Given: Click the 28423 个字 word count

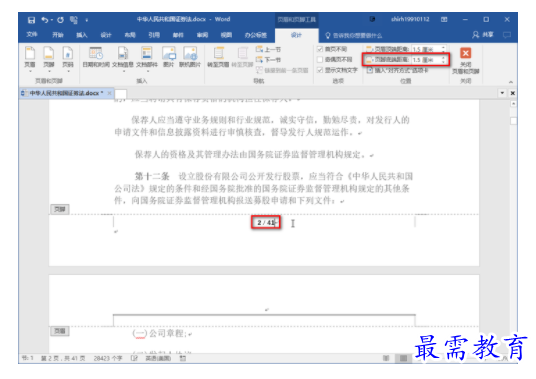Looking at the screenshot, I should [108, 358].
